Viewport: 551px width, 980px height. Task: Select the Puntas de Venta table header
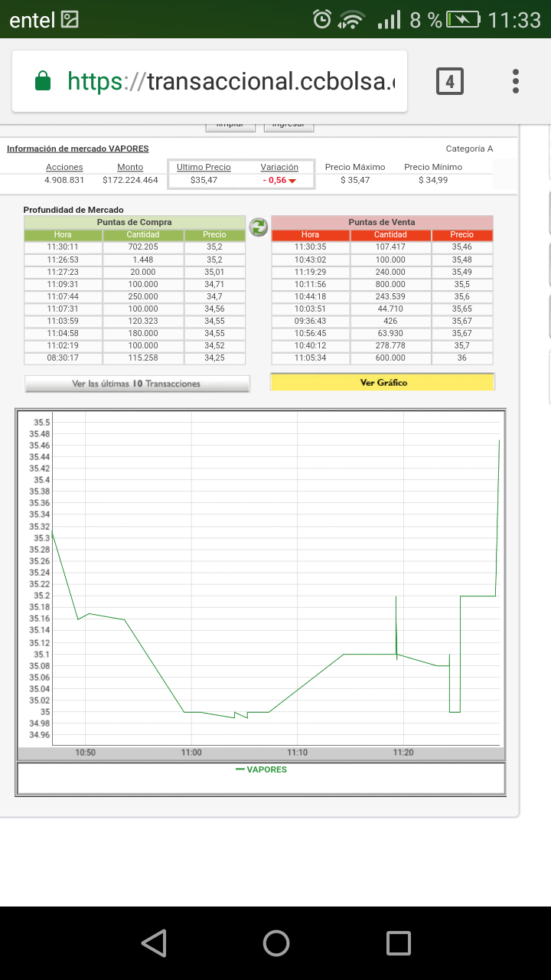(382, 222)
